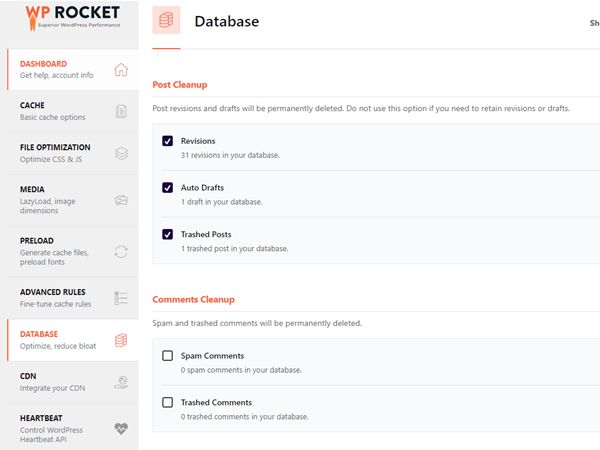Switch to the Preload tab
Image resolution: width=600 pixels, height=450 pixels.
[73, 251]
